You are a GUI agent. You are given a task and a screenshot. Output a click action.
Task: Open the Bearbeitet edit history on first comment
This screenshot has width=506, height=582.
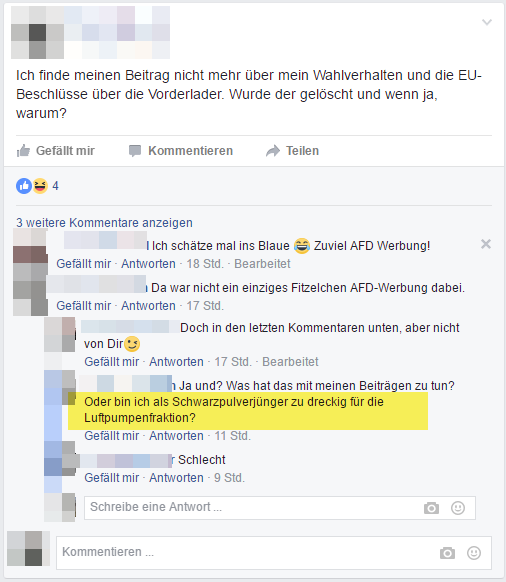click(x=262, y=264)
